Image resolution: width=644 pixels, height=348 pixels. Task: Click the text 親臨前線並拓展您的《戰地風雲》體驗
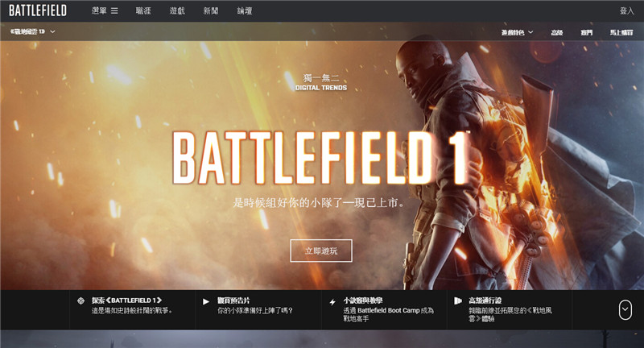point(510,314)
